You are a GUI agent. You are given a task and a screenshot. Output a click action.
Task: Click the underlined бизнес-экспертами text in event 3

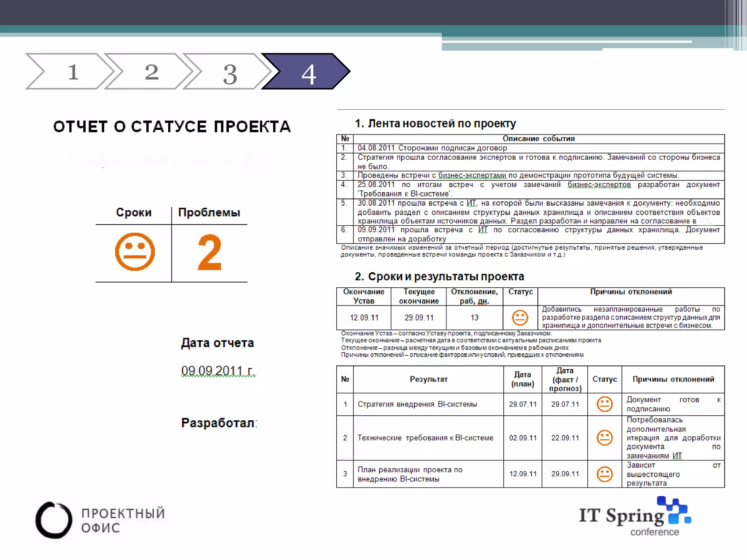(x=472, y=175)
